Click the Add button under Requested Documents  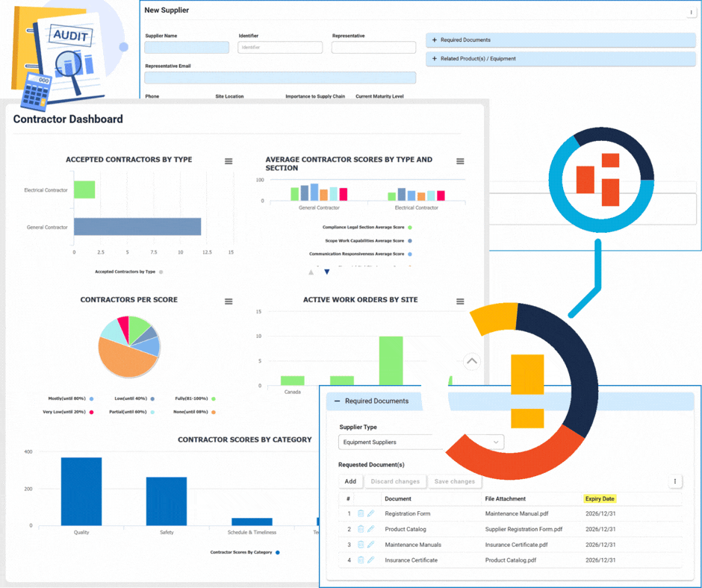click(350, 481)
